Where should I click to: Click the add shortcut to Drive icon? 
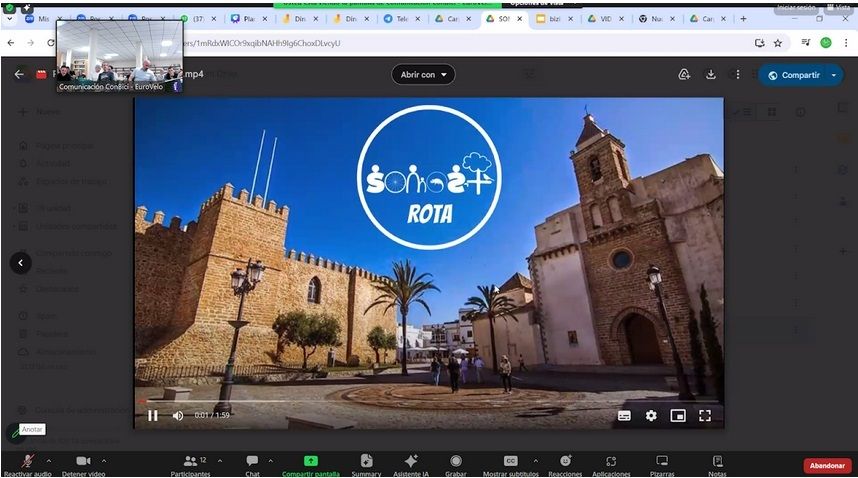pos(684,75)
